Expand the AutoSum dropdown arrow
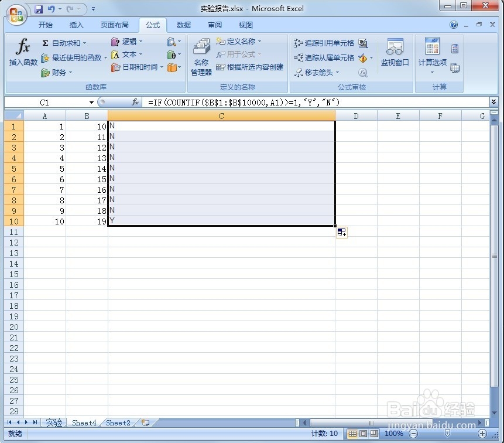This screenshot has width=504, height=443. [x=84, y=43]
